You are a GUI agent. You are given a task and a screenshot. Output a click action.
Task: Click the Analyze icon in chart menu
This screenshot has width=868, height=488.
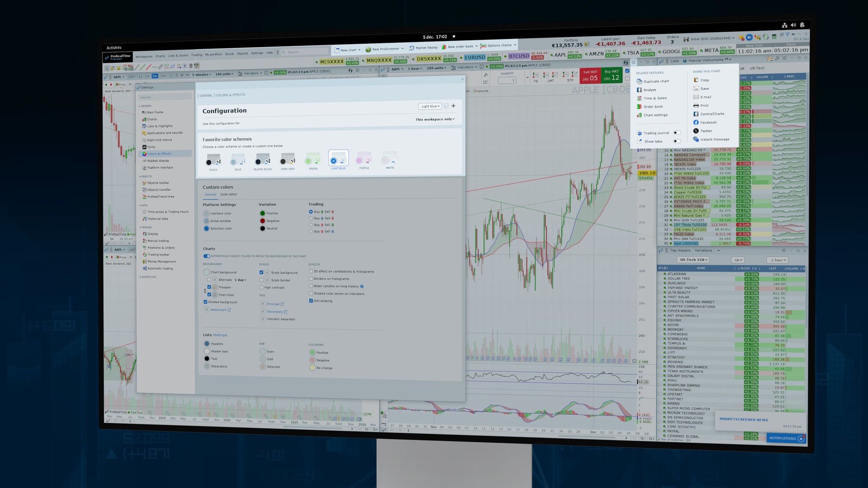(639, 90)
